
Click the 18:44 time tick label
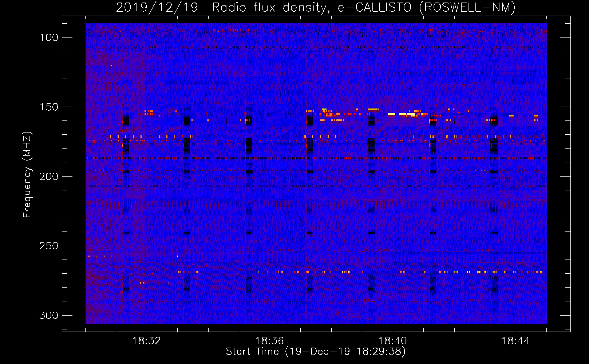click(515, 341)
